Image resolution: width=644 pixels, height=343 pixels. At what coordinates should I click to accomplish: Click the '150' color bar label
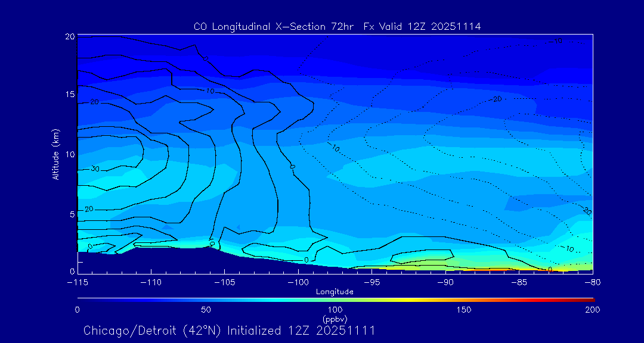463,310
